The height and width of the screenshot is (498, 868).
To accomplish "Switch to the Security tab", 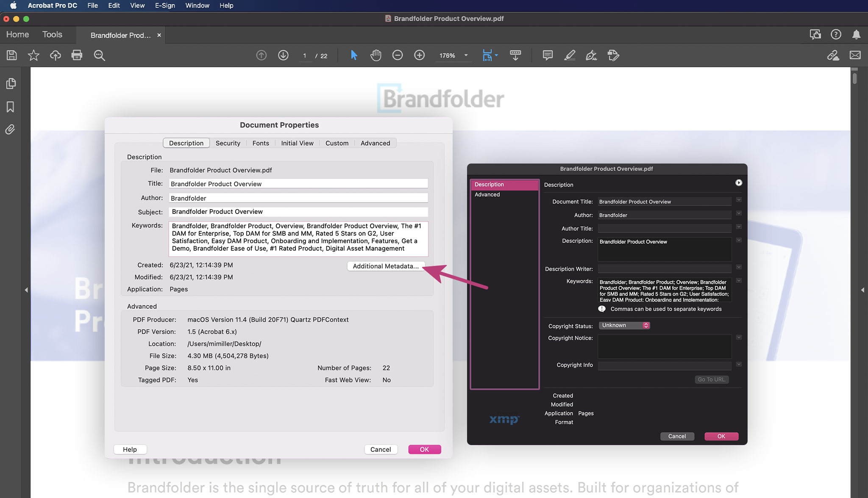I will (228, 143).
